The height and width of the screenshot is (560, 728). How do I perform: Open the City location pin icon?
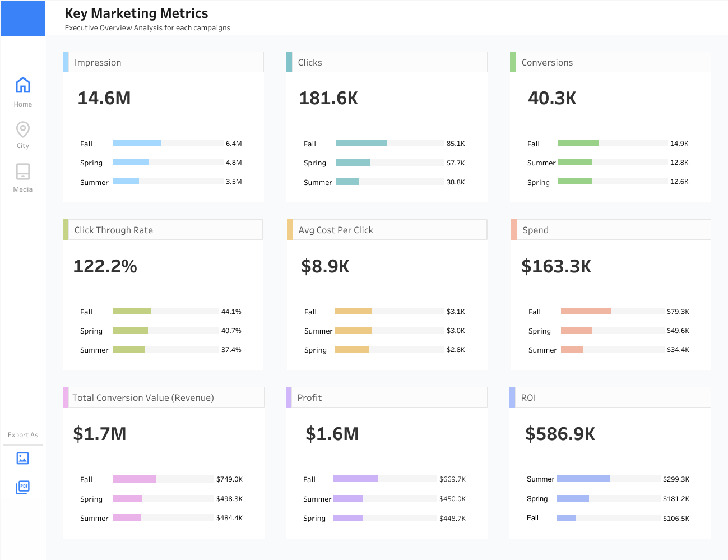23,129
